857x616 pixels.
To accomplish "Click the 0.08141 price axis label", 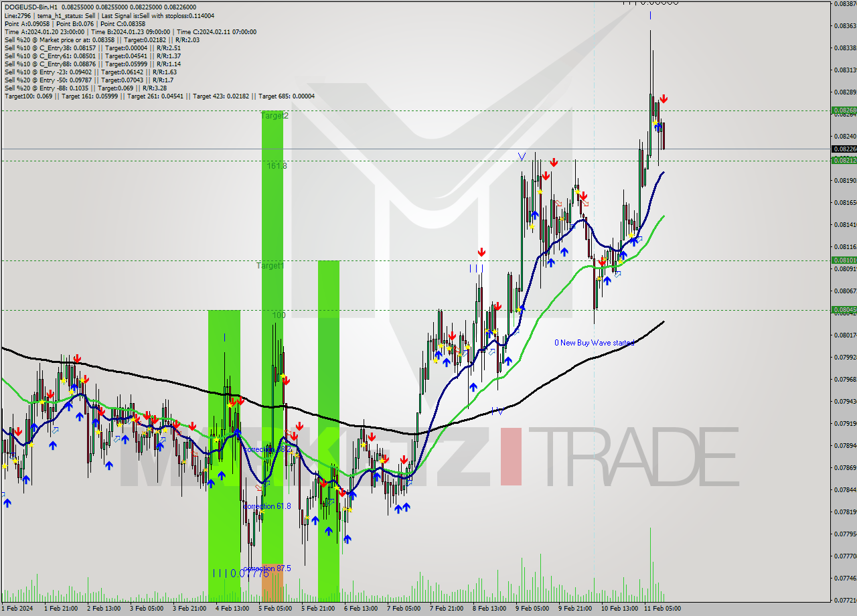I will [x=844, y=224].
